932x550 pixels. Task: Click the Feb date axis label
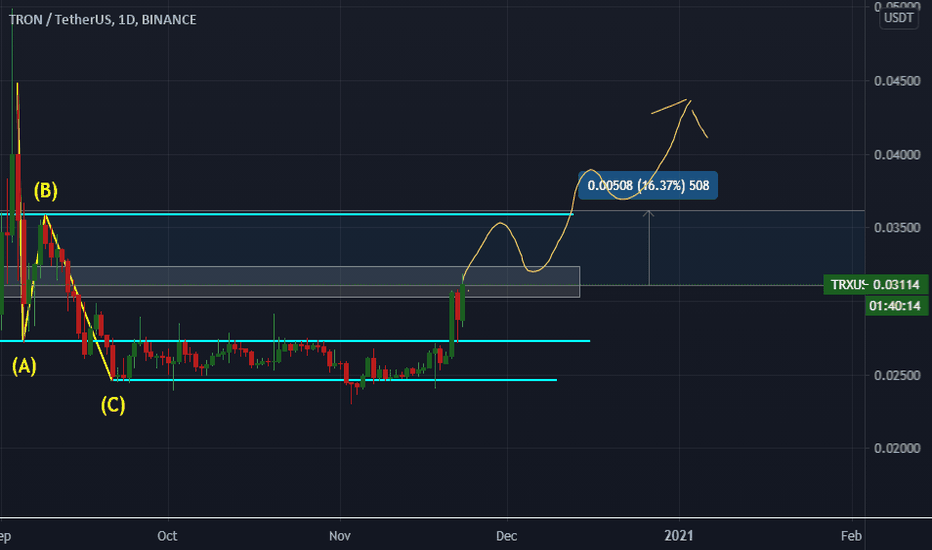[851, 536]
